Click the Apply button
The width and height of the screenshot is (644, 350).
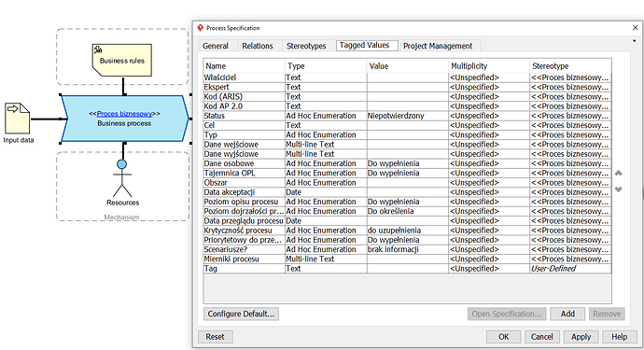[581, 337]
